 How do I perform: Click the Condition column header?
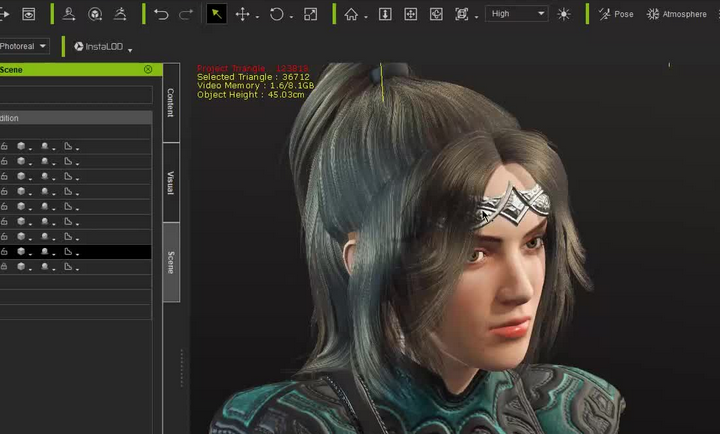(x=76, y=118)
